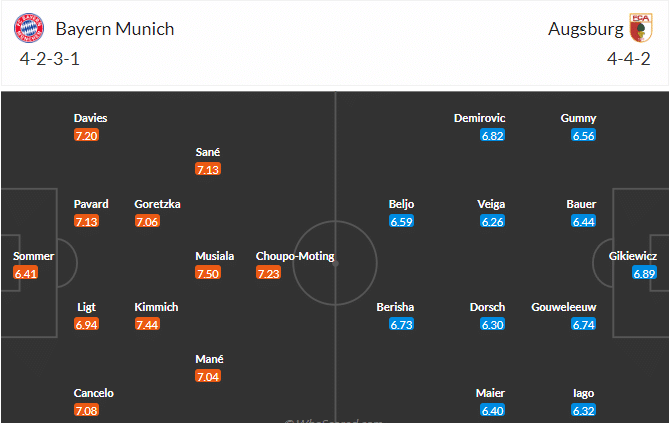Select Gikiewicz's 6.89 rating badge
The width and height of the screenshot is (670, 423).
[644, 273]
